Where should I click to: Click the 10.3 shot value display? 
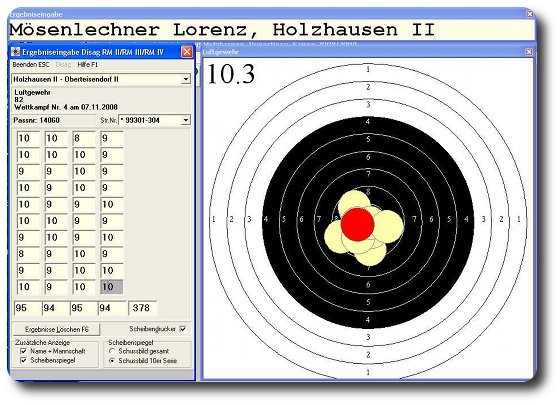point(231,74)
